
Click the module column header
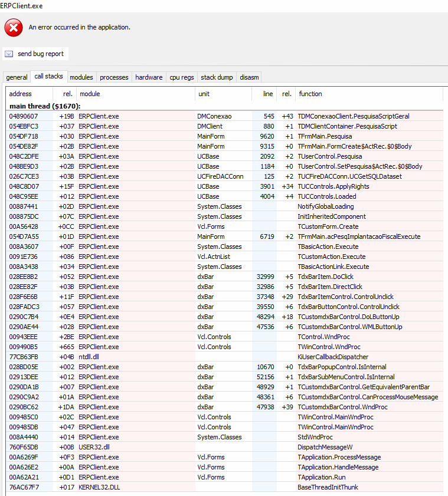click(x=90, y=94)
